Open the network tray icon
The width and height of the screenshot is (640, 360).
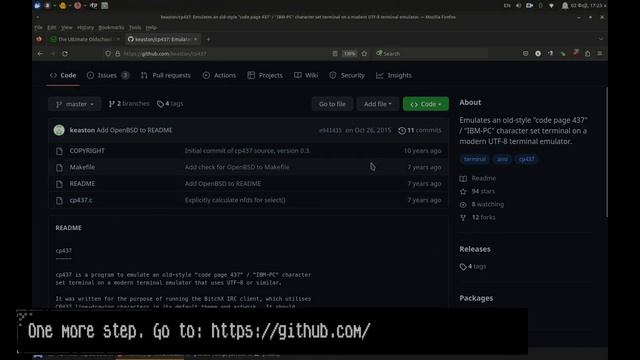[551, 6]
